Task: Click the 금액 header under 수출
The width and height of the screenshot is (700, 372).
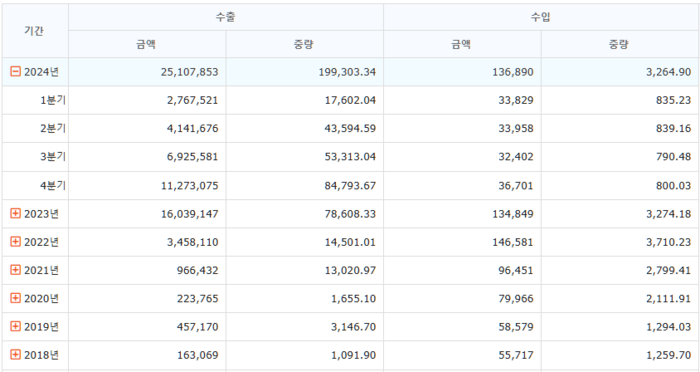Action: click(147, 44)
